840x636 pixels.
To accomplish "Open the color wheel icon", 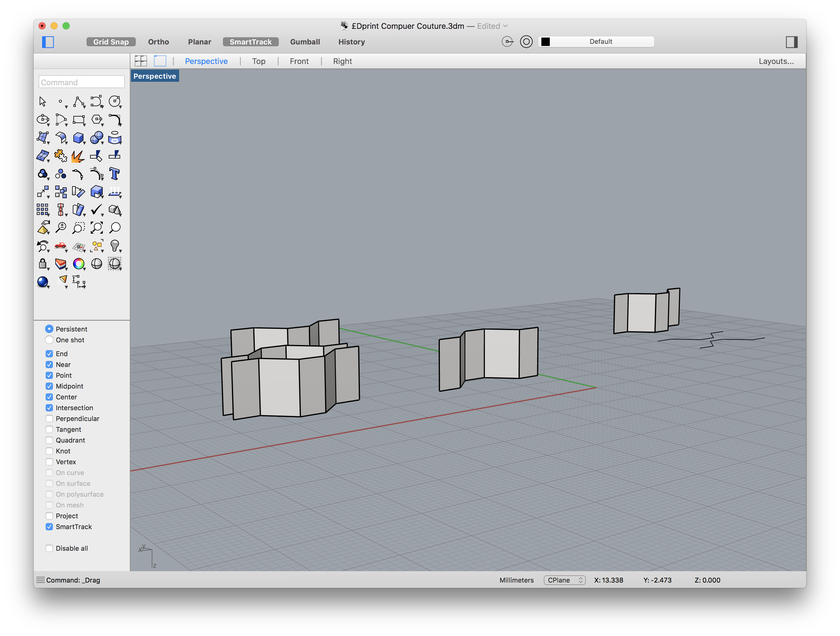I will (79, 264).
